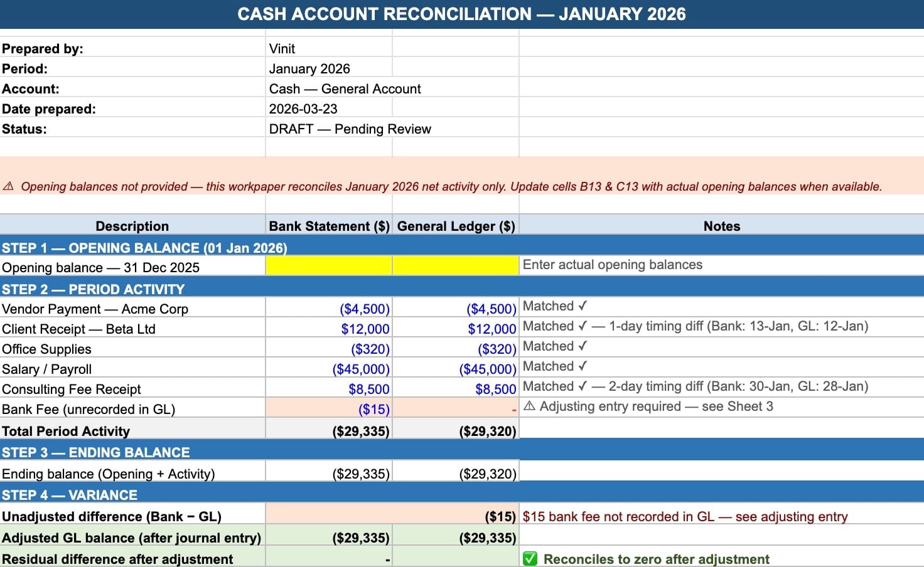Select the Total Period Activity row label

(x=66, y=431)
